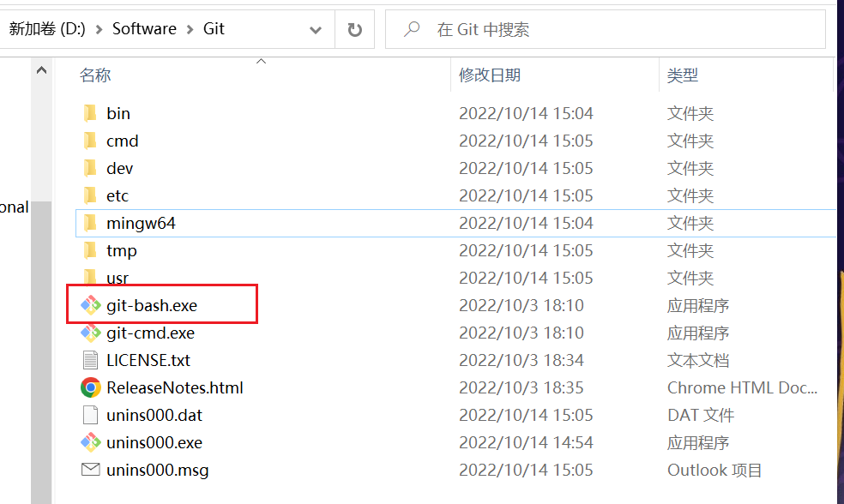Screen dimensions: 844x504
Task: Click the Chrome HTML Doc... type cell
Action: 742,387
